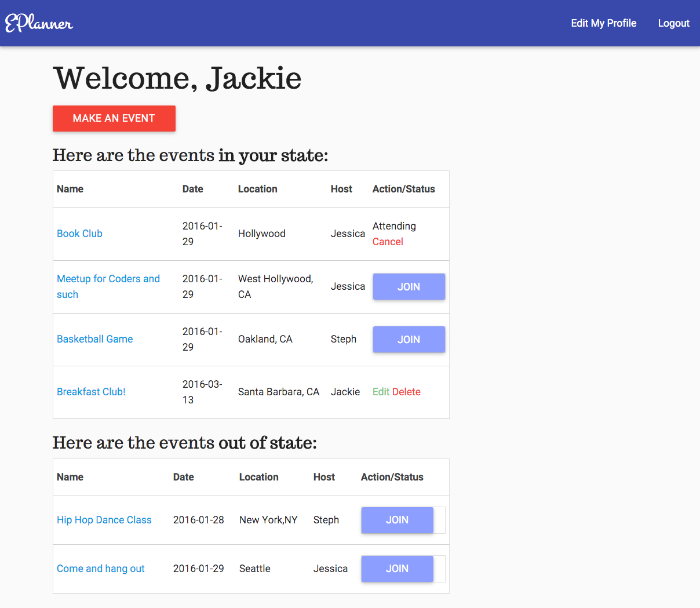Delete the Breakfast Club! event

click(x=406, y=392)
